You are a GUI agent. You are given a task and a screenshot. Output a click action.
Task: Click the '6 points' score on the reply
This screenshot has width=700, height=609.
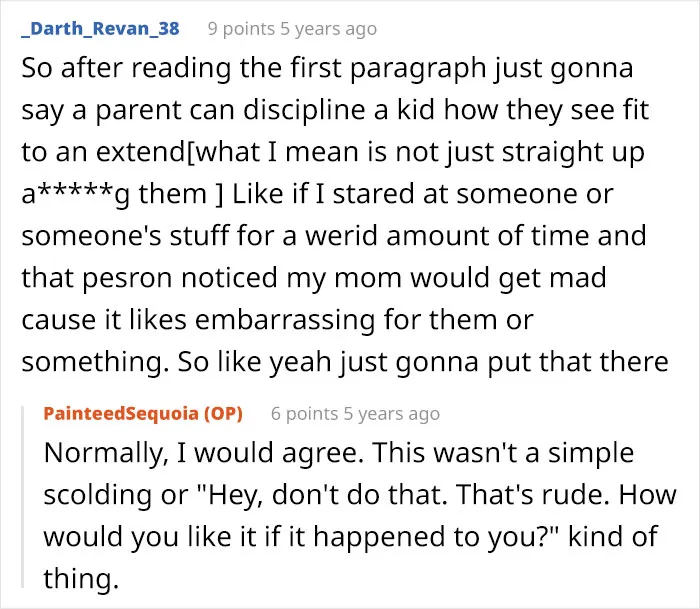(x=304, y=414)
